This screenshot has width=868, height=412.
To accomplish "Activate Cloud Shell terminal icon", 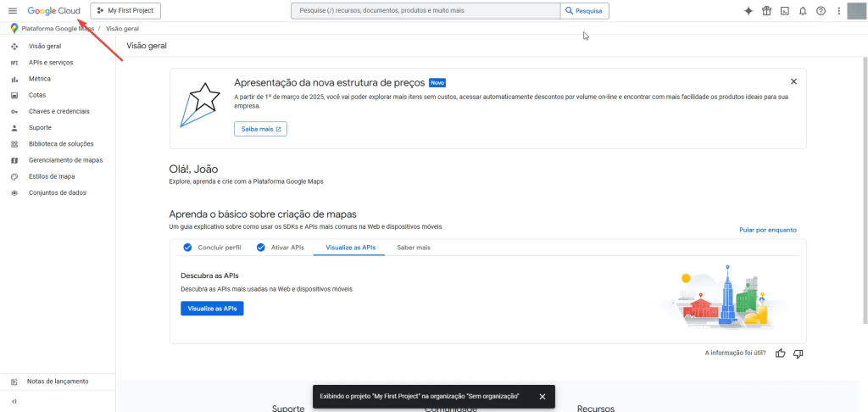I will [785, 11].
